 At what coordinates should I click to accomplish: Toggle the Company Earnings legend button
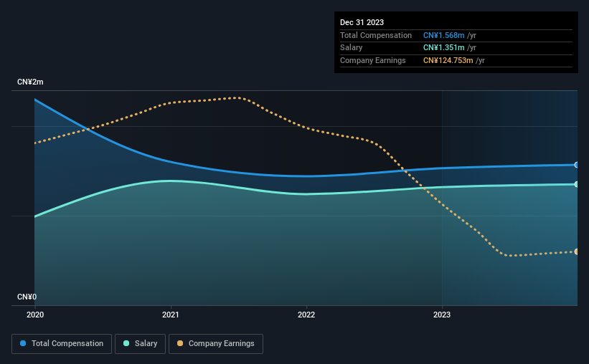[216, 344]
